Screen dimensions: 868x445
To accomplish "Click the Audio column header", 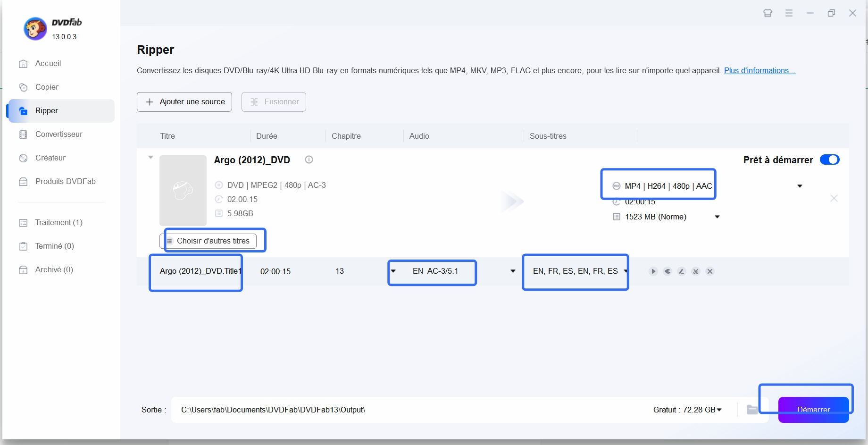I will point(419,136).
